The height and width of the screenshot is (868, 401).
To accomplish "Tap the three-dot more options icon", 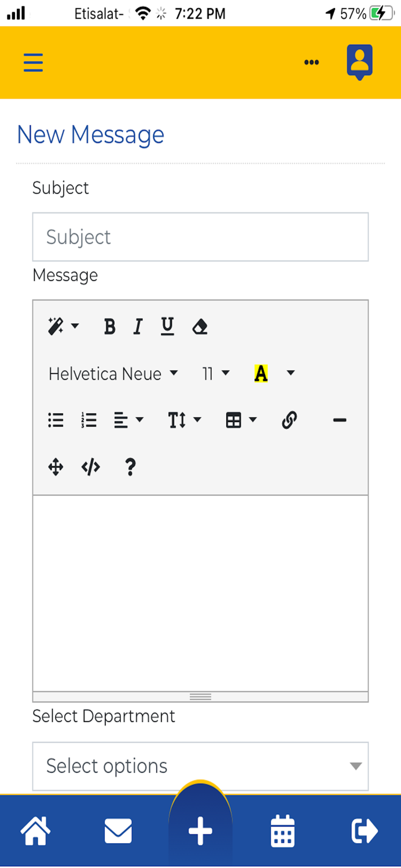I will pos(311,62).
